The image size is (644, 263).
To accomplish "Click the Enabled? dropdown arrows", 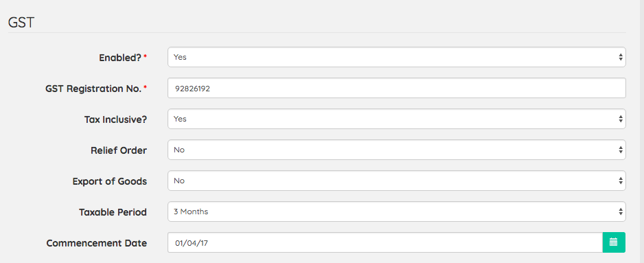I will tap(621, 57).
